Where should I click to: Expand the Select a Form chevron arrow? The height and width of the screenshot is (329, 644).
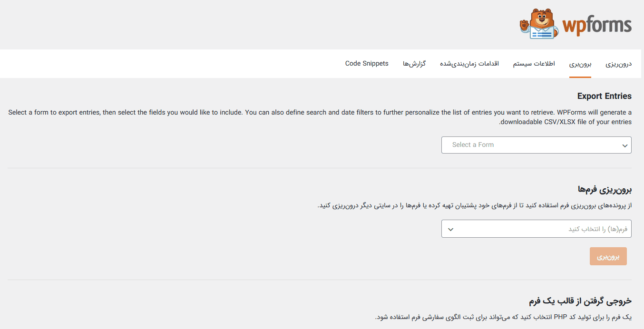coord(624,146)
